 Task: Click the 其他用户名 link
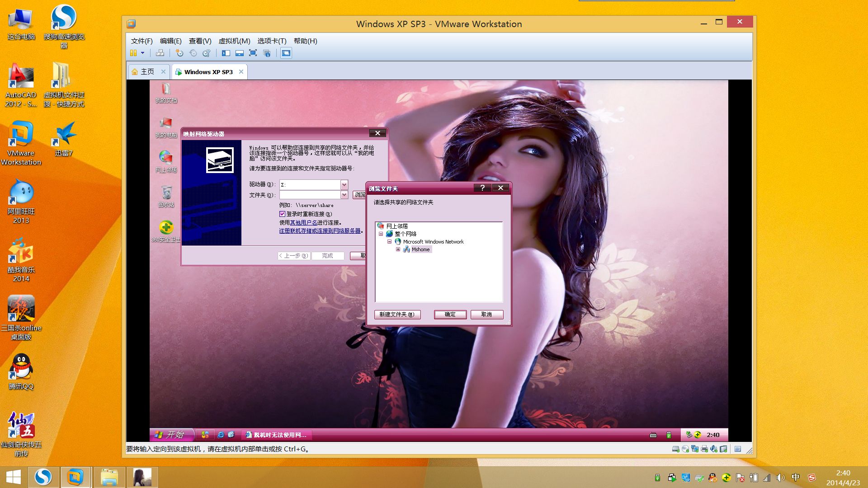303,223
